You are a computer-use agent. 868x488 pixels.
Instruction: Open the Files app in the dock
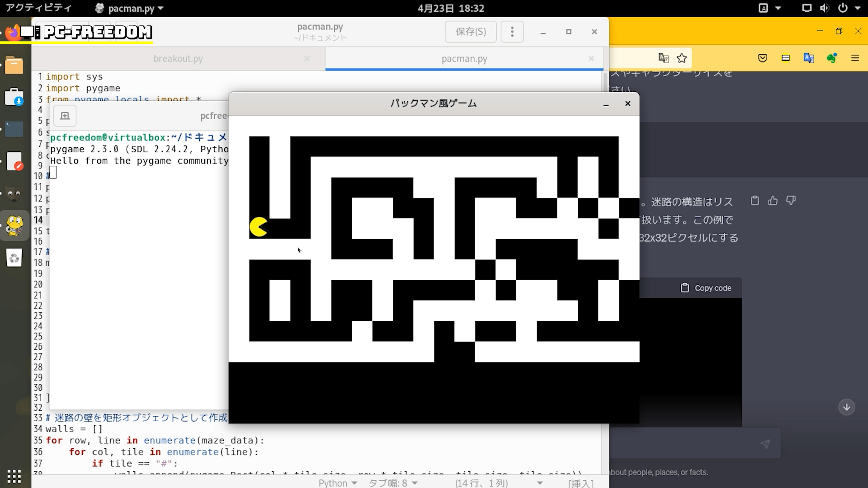point(14,66)
